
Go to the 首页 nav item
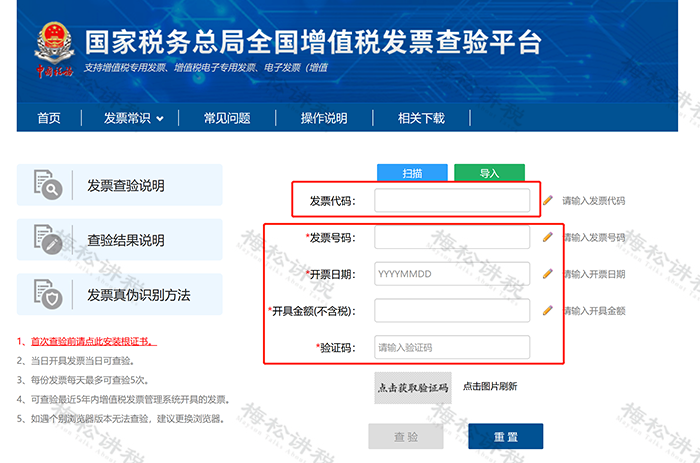point(49,118)
